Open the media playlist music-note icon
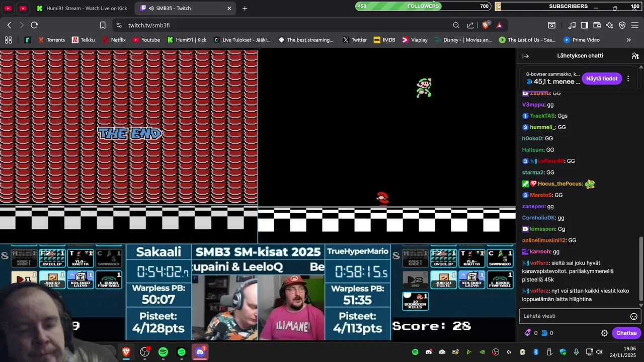644x362 pixels. coord(572,25)
